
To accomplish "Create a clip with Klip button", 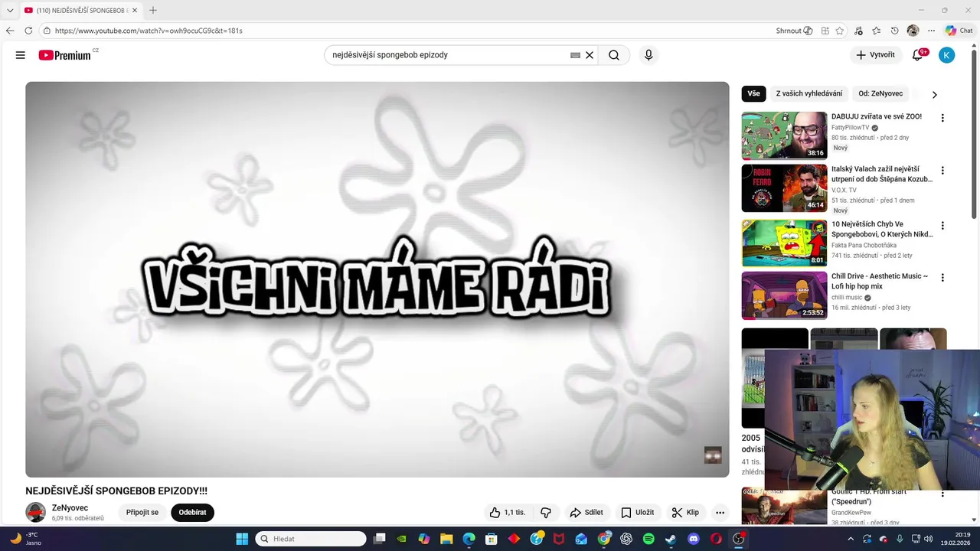I will 685,513.
